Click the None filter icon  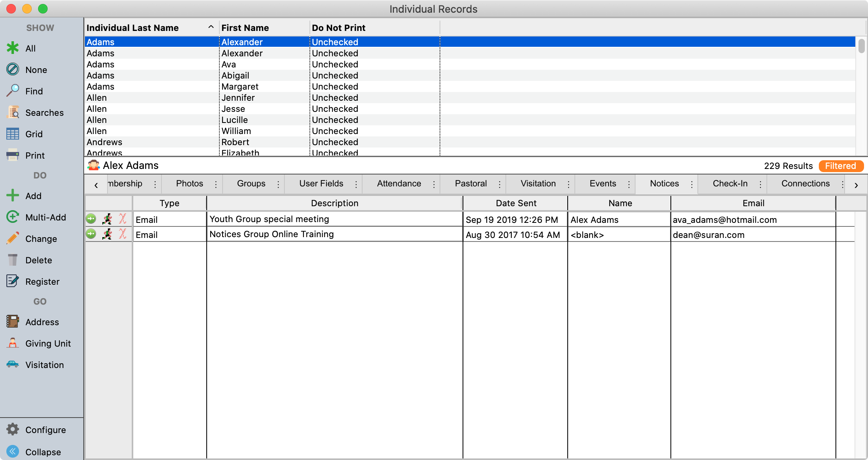[13, 70]
